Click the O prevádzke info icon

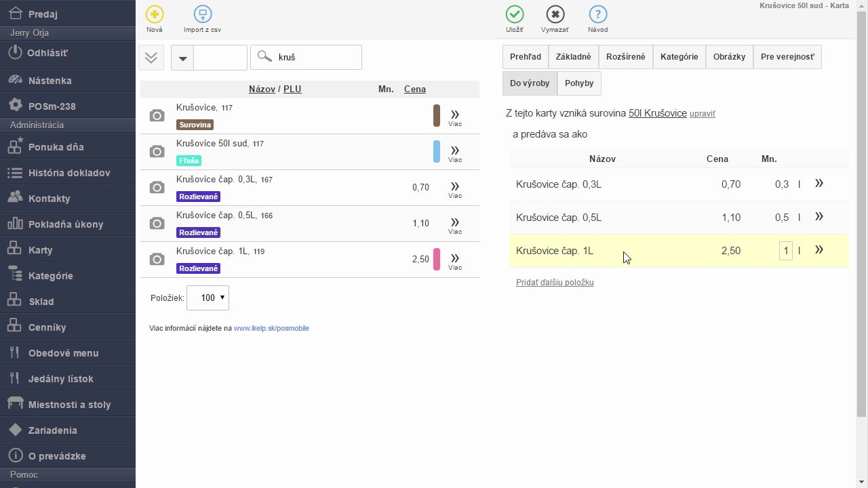pyautogui.click(x=15, y=455)
